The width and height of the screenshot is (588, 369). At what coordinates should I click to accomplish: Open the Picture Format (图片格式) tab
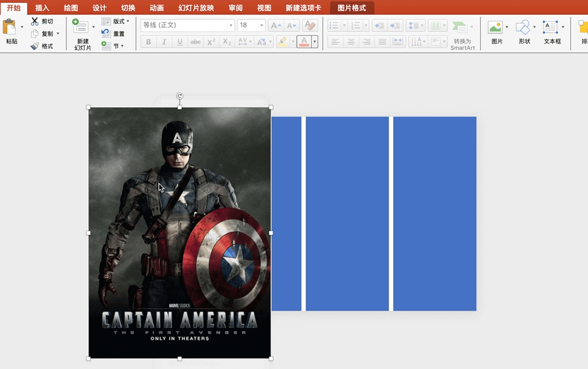[352, 8]
